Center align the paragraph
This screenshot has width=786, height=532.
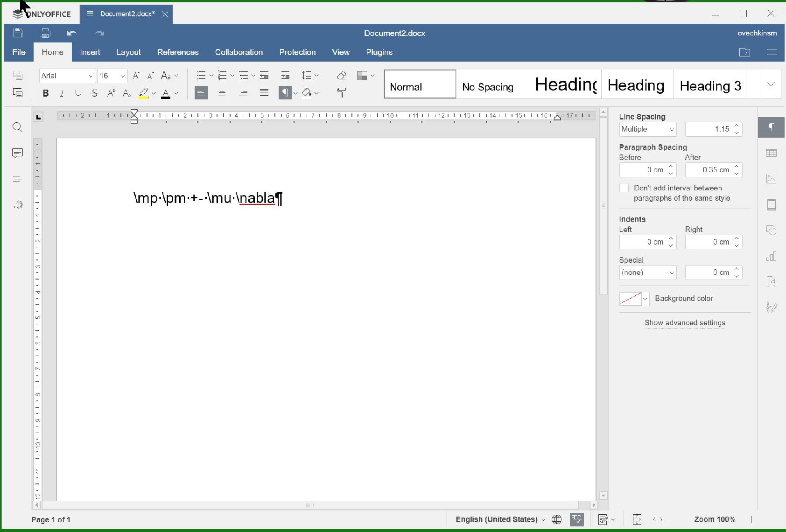coord(222,93)
